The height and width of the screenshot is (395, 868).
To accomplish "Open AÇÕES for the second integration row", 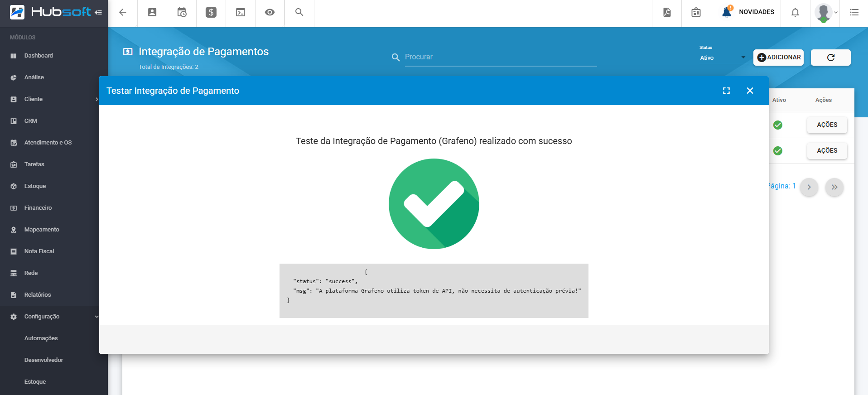I will 827,150.
